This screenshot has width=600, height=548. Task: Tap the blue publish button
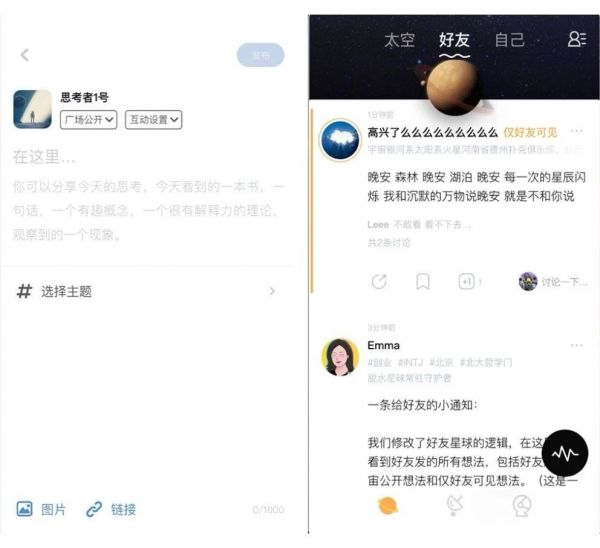click(261, 55)
